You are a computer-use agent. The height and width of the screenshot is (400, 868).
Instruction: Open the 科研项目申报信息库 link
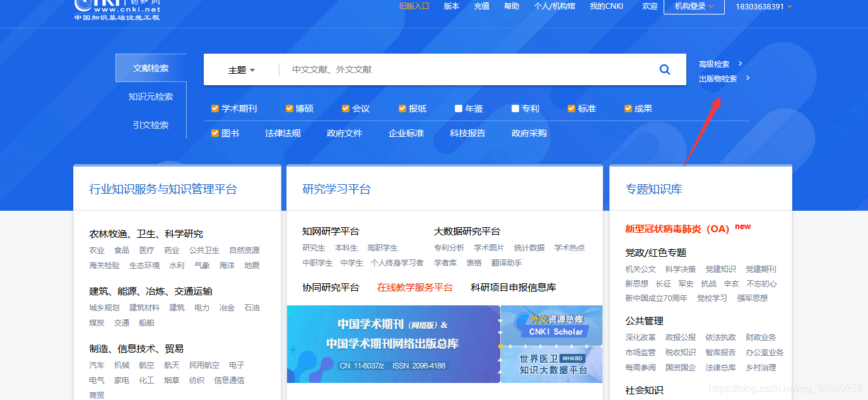[x=513, y=287]
